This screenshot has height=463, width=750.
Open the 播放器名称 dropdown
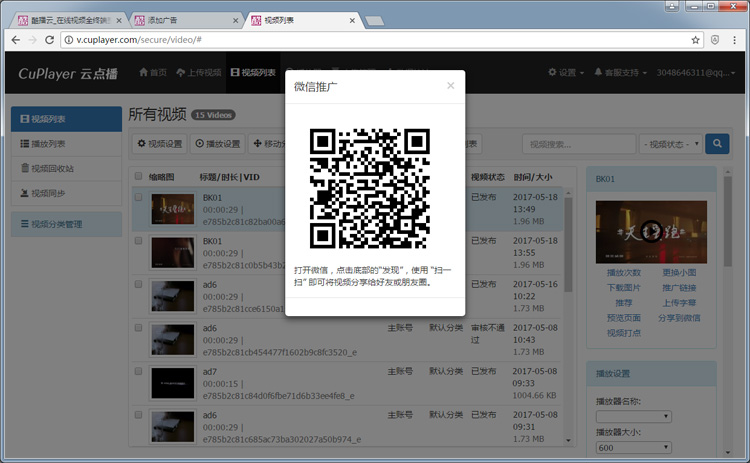click(x=634, y=416)
